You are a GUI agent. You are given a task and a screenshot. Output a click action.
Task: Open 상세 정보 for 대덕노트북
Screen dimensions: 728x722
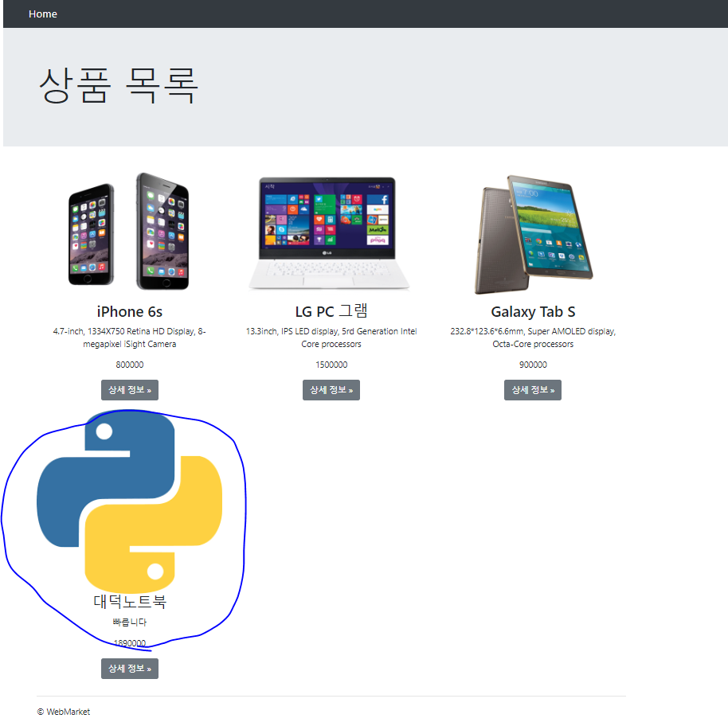pyautogui.click(x=130, y=668)
